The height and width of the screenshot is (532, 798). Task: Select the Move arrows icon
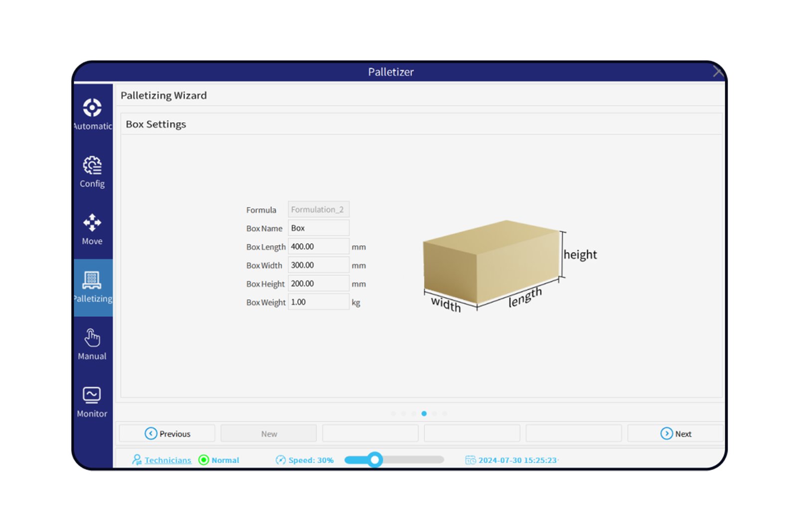[x=92, y=223]
